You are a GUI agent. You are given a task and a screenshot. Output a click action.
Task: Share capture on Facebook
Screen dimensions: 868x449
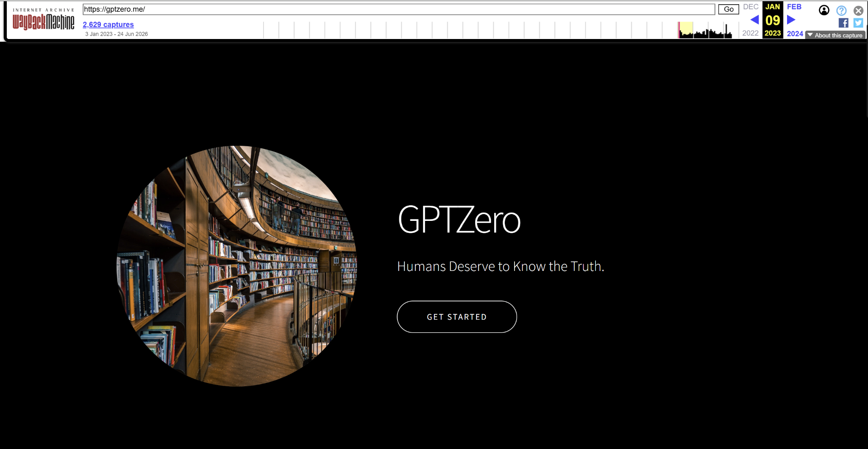[x=843, y=23]
